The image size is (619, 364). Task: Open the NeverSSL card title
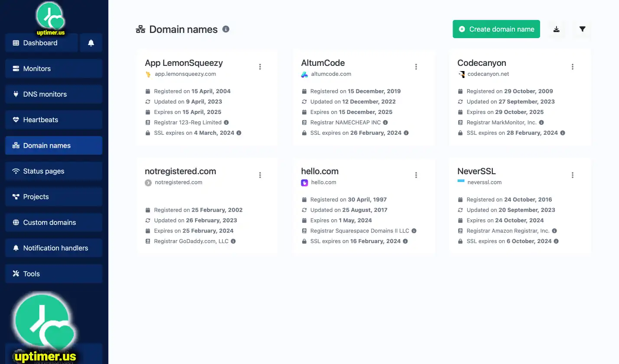476,171
